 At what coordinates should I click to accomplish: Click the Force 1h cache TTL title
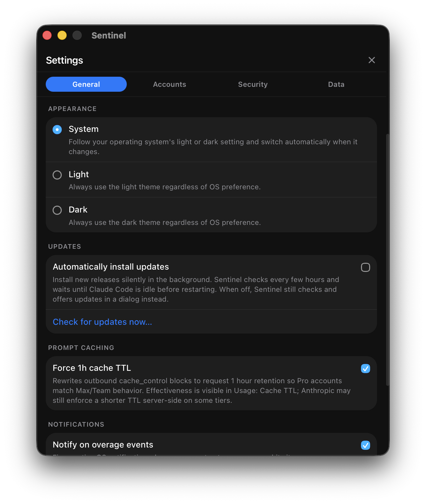(x=92, y=368)
